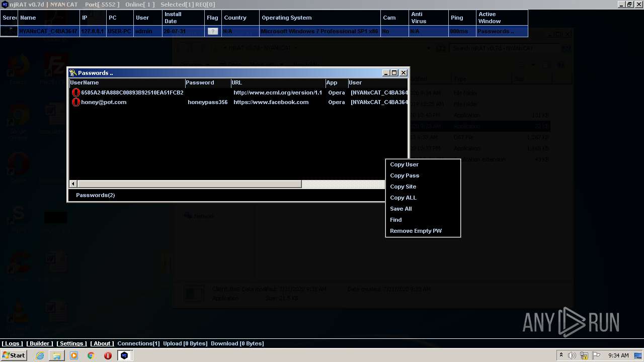Open the volume control in the system tray

(572, 355)
